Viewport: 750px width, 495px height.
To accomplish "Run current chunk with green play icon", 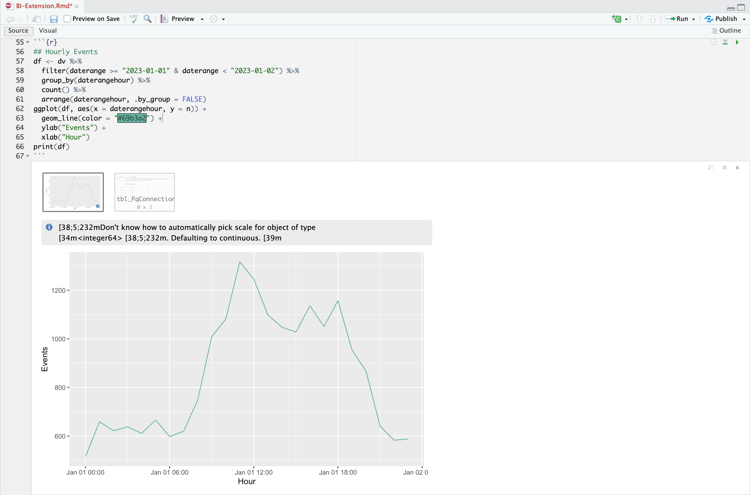I will [738, 43].
